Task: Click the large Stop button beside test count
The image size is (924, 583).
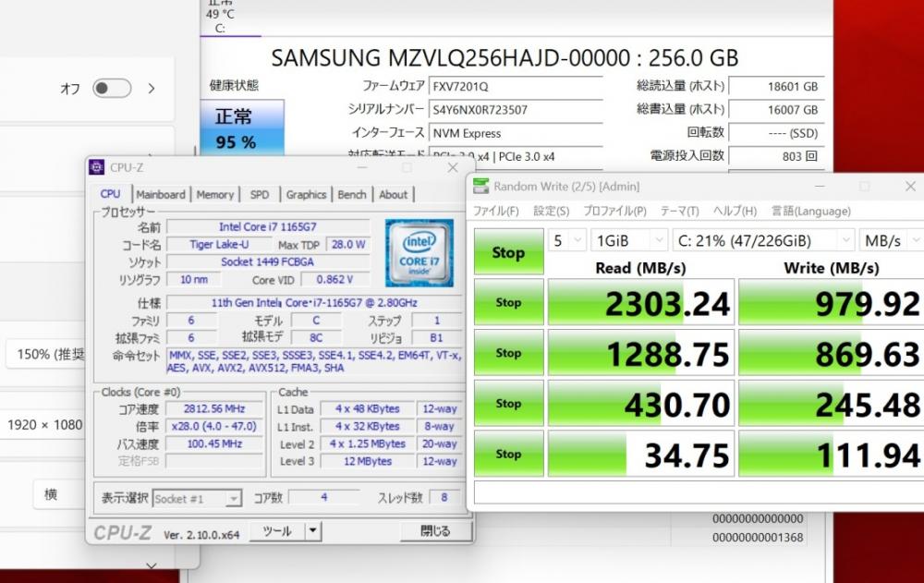Action: [x=508, y=251]
